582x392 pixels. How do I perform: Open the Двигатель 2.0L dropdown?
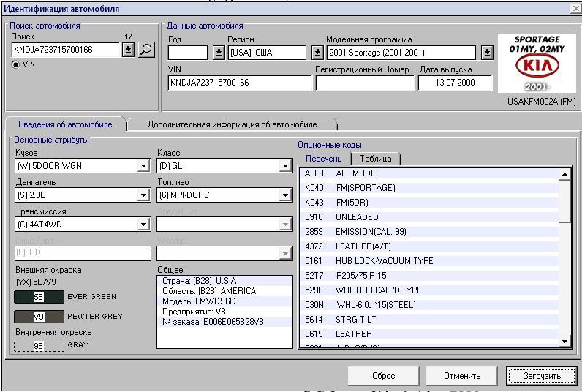[x=143, y=195]
